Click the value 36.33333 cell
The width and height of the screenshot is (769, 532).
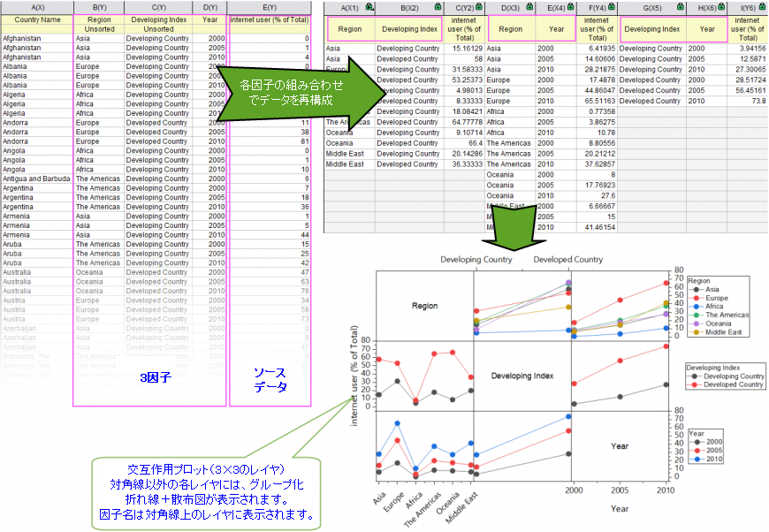(464, 164)
